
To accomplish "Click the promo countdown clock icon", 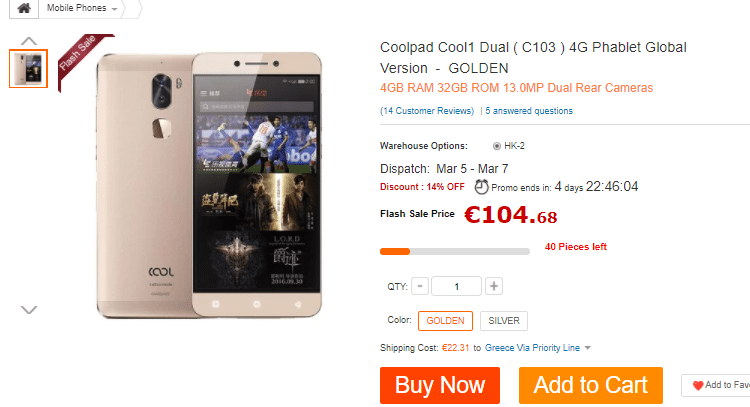I will (x=481, y=187).
